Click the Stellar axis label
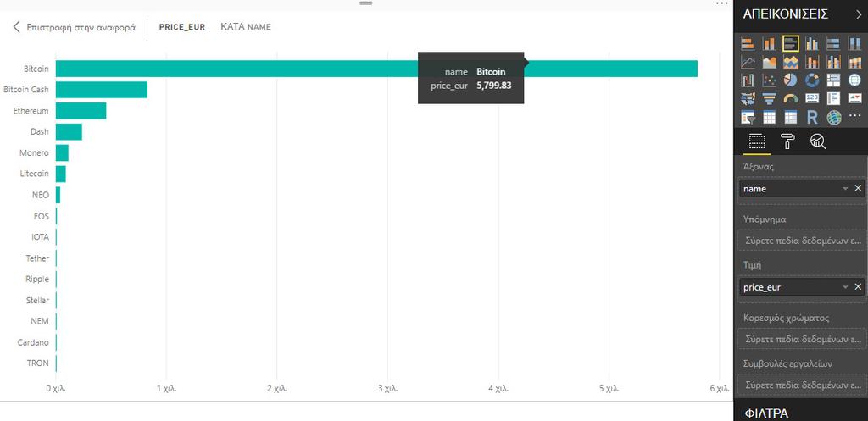This screenshot has height=421, width=868. coord(37,300)
